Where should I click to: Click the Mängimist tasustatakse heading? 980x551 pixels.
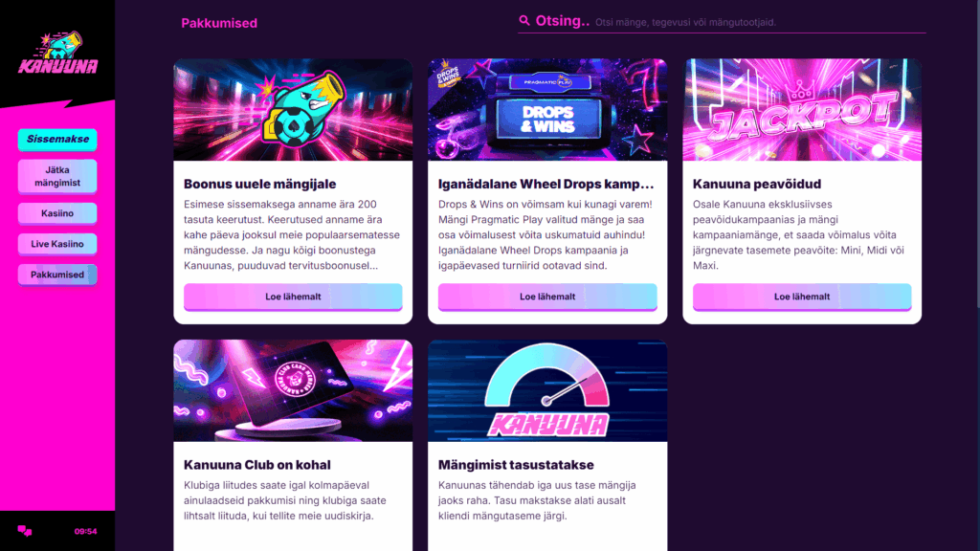(x=516, y=465)
